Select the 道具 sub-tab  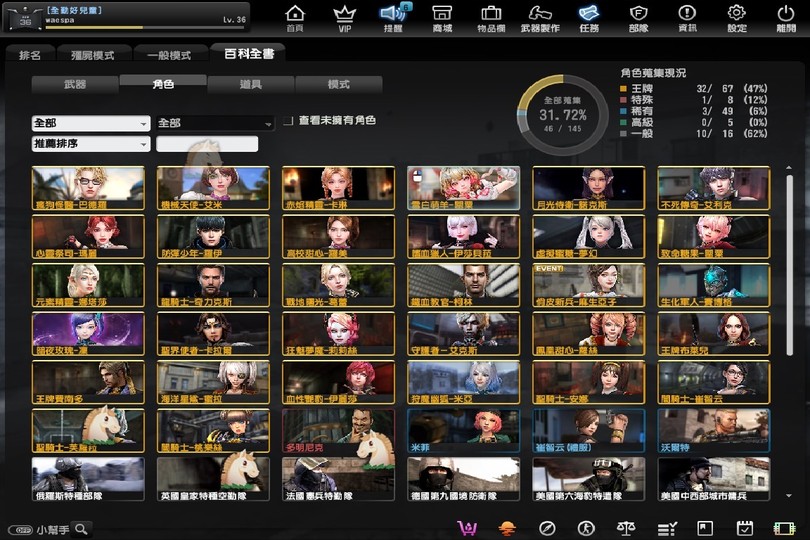point(252,85)
